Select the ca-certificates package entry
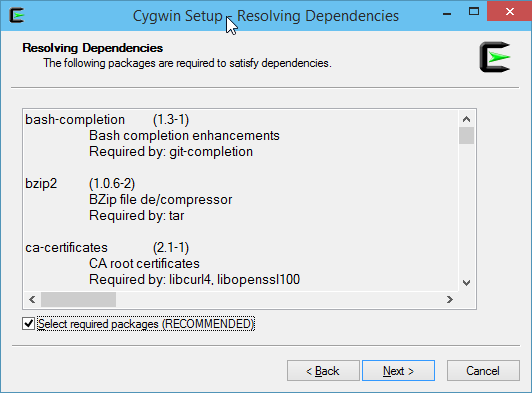 click(x=66, y=247)
